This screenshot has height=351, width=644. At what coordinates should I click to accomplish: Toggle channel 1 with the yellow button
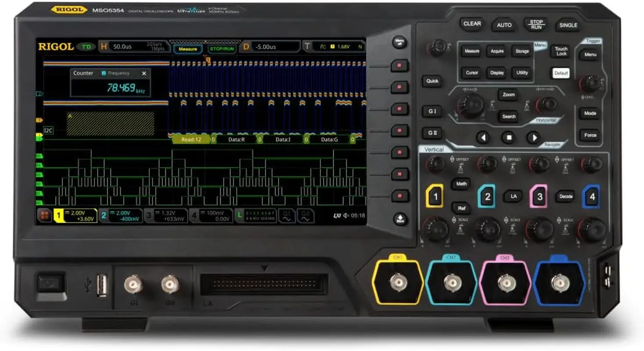[x=435, y=197]
